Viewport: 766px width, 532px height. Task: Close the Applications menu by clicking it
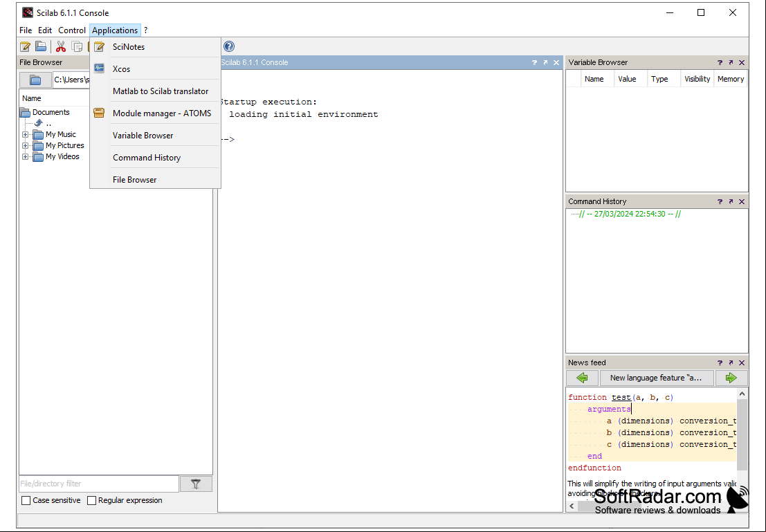click(x=115, y=30)
